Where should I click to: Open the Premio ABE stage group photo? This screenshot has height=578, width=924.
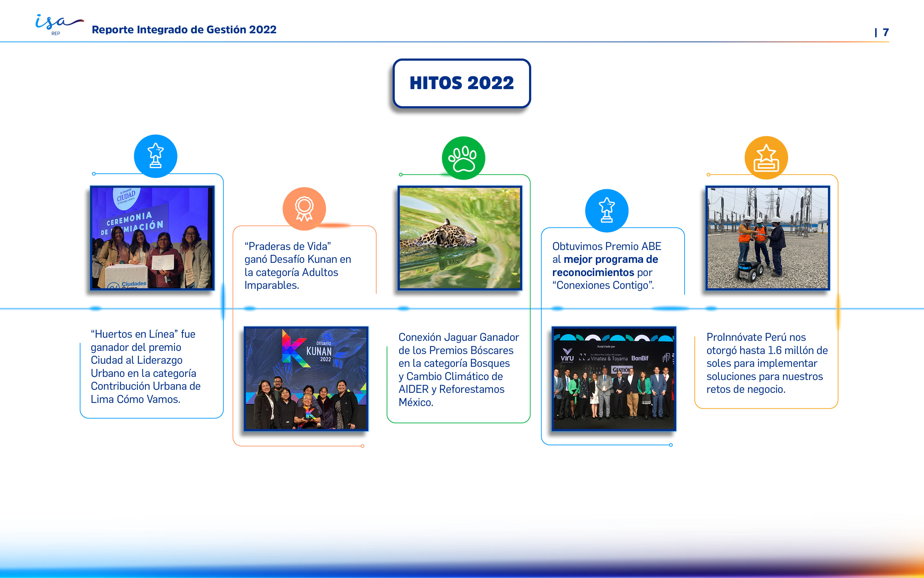pos(614,378)
